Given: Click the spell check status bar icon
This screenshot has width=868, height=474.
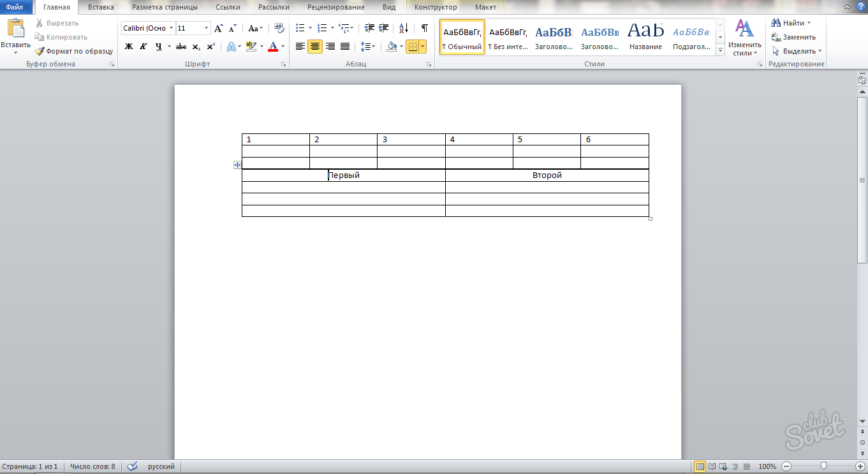Looking at the screenshot, I should 132,466.
